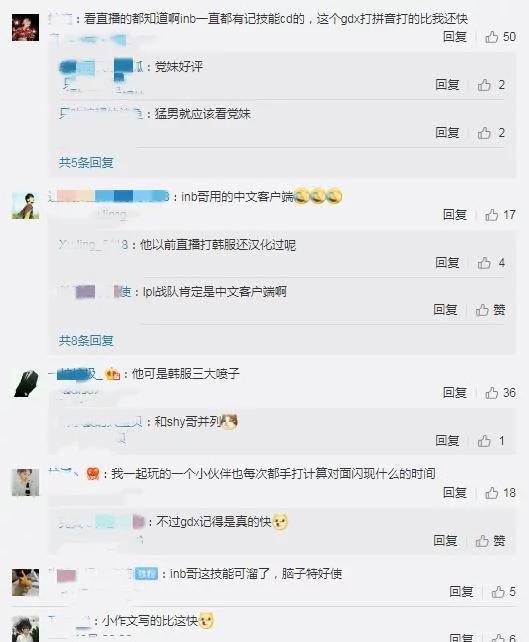
Task: Expand the '共8条回复' reply thread
Action: pyautogui.click(x=86, y=340)
